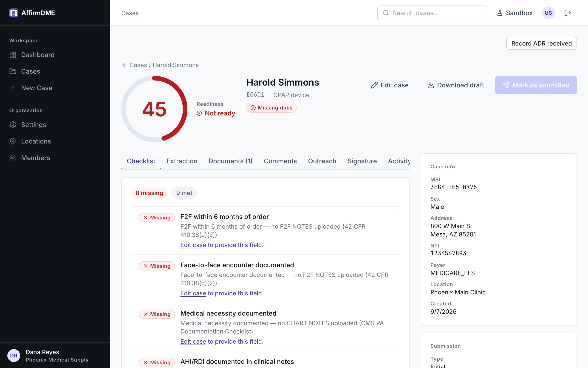This screenshot has width=588, height=368.
Task: Click the Not ready status icon
Action: pos(199,113)
